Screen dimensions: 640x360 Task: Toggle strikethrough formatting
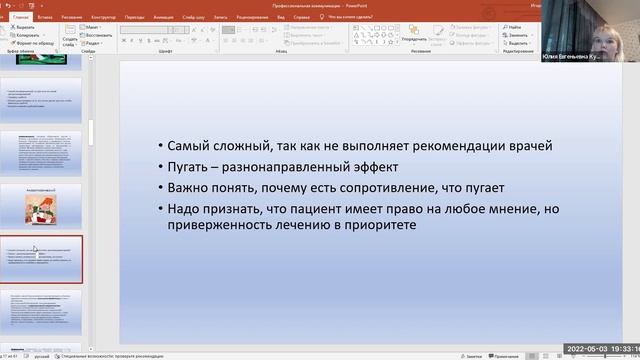pyautogui.click(x=157, y=41)
